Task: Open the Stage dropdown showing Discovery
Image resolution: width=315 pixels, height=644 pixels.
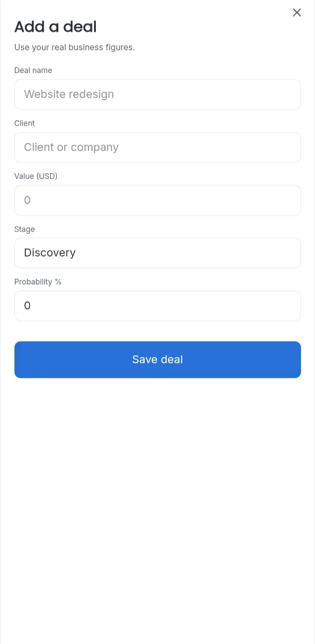Action: [x=157, y=253]
